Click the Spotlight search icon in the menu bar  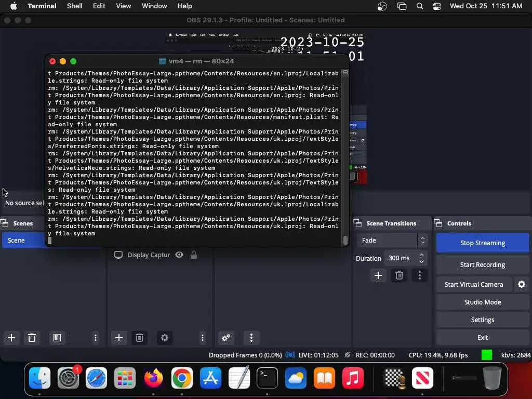(420, 6)
